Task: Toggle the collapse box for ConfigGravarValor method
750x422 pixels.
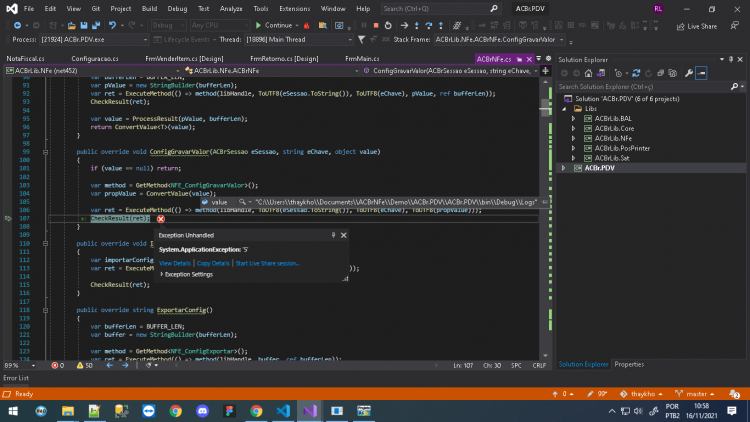Action: (45, 152)
